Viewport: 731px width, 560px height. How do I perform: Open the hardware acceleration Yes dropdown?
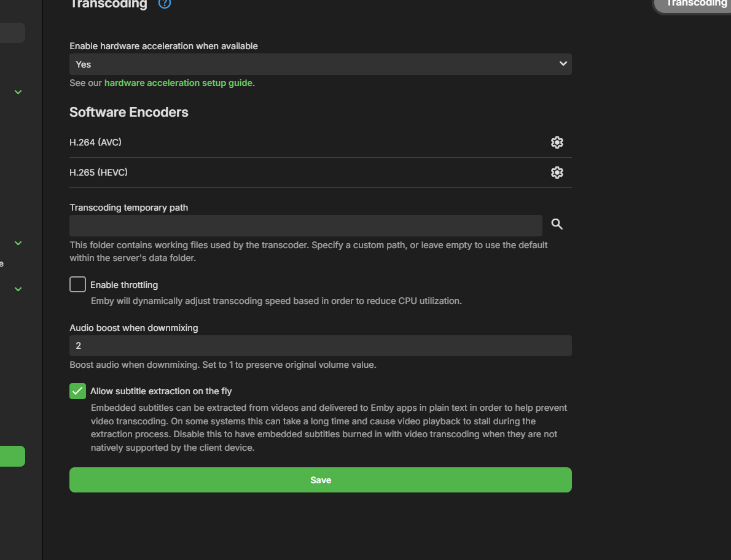click(320, 64)
